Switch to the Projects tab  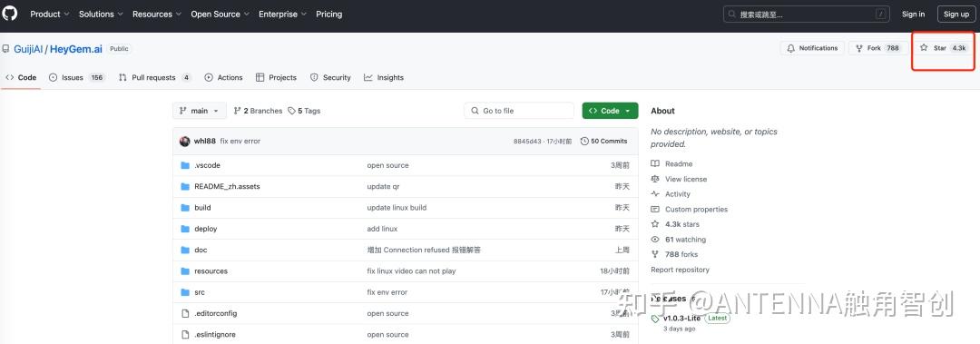276,77
